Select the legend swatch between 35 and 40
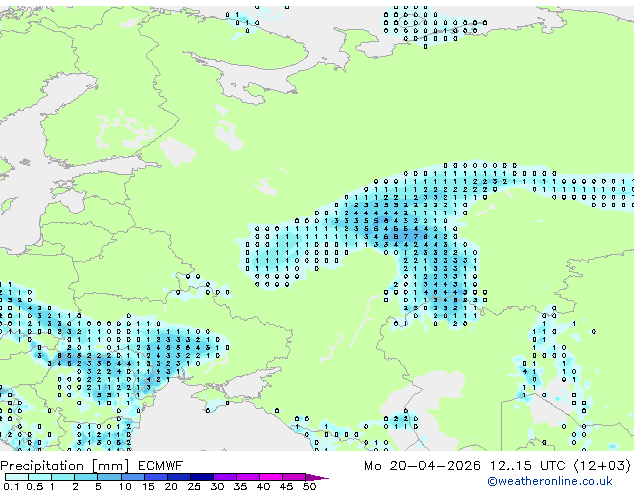634x490 pixels. tap(248, 477)
